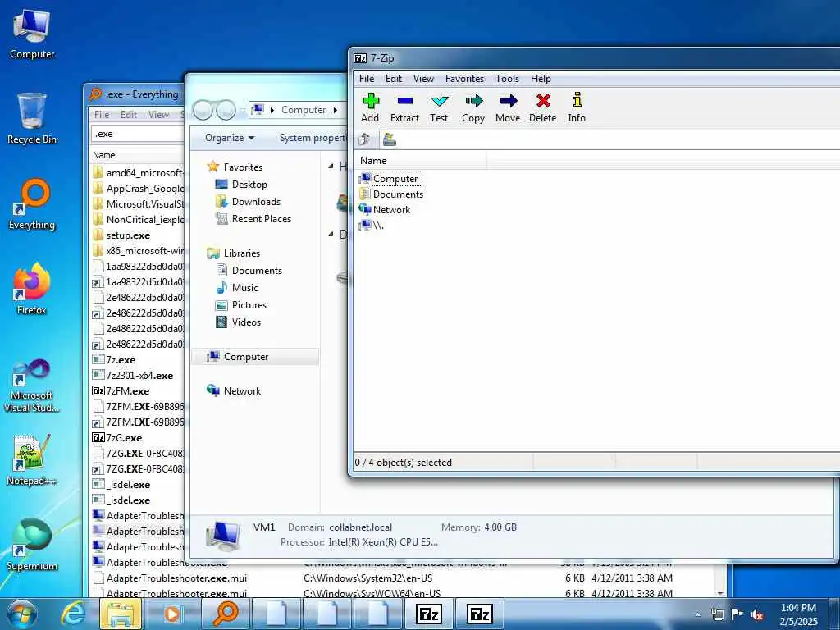
Task: Open Pictures library in Explorer sidebar
Action: tap(249, 305)
